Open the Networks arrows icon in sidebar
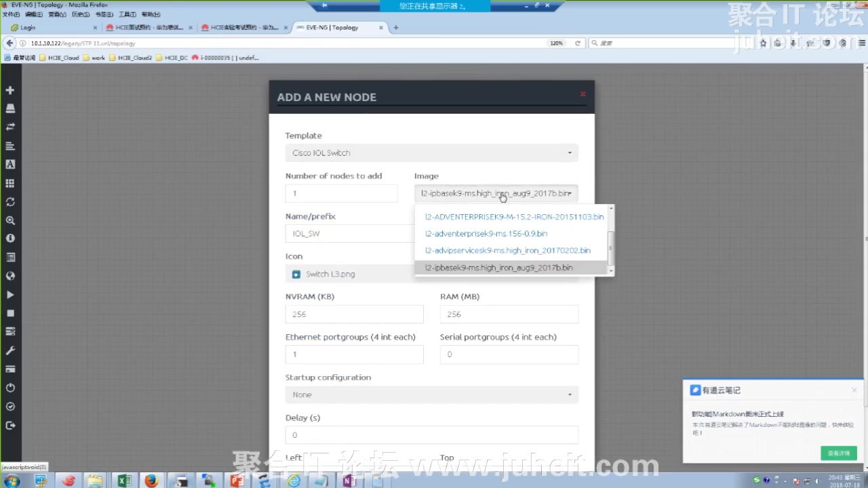Viewport: 868px width, 488px height. click(10, 127)
